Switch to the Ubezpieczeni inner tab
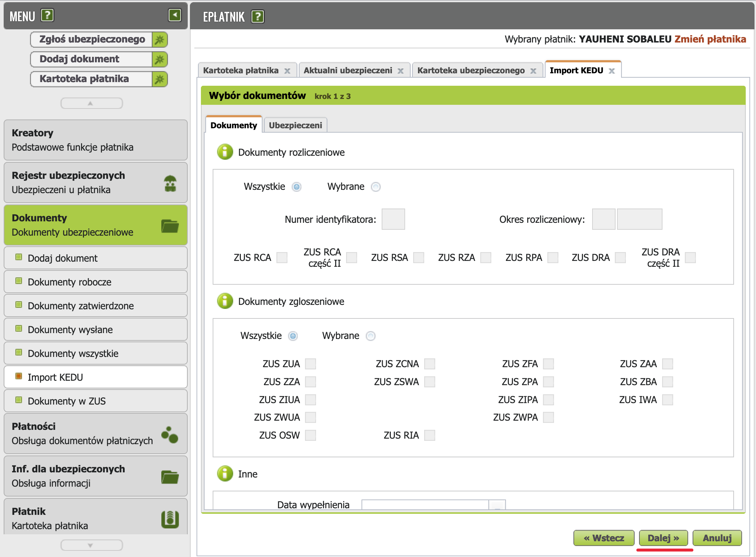 (x=295, y=125)
